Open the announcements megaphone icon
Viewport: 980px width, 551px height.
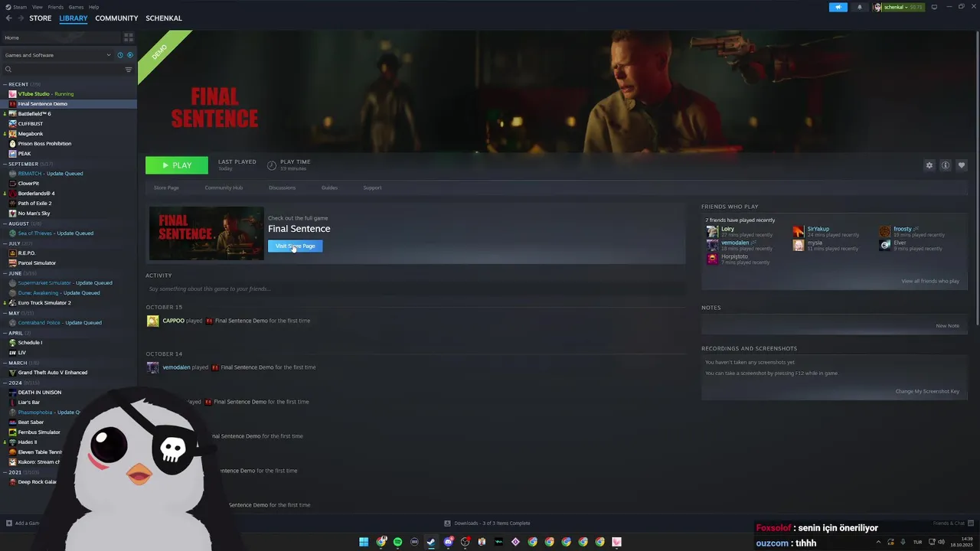point(838,7)
